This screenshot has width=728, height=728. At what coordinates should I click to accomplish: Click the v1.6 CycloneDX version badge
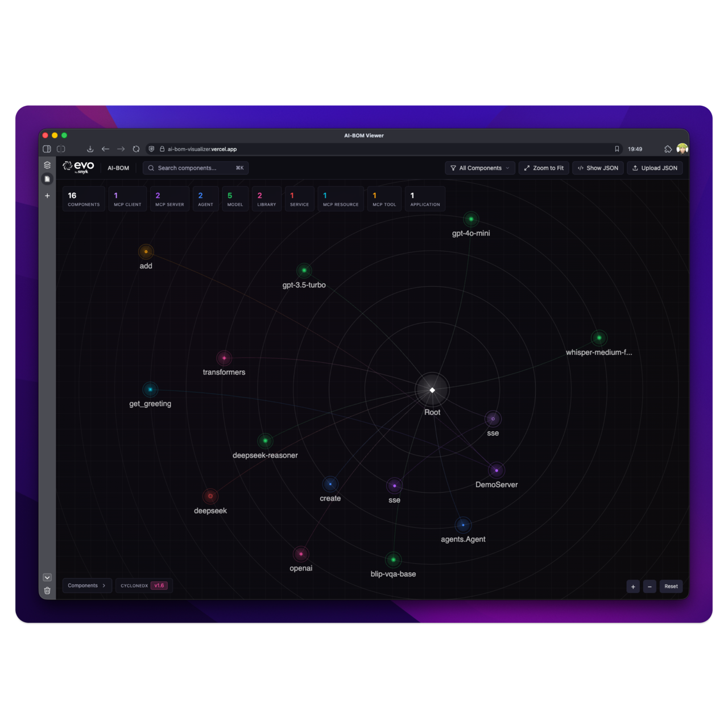pos(159,585)
